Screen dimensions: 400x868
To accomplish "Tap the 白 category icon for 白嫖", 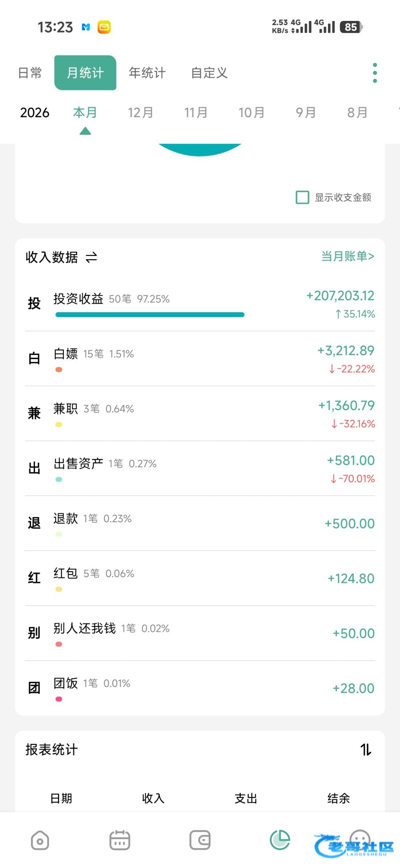I will [34, 358].
